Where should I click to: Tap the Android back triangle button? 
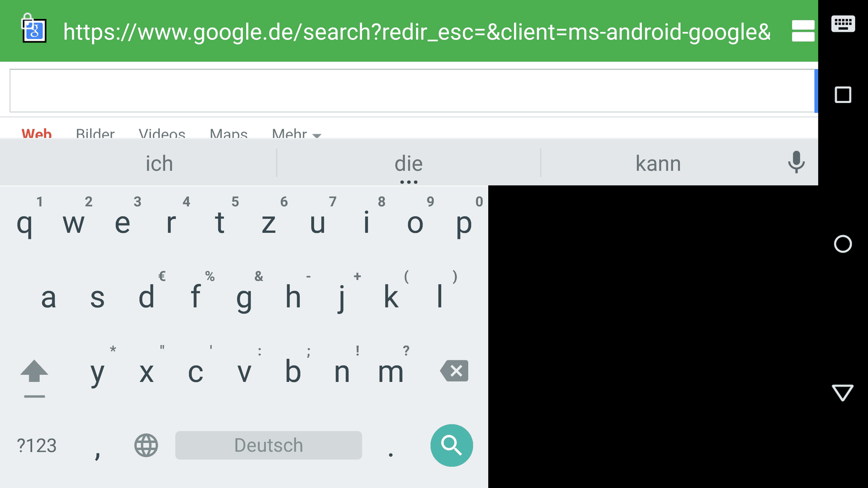843,393
